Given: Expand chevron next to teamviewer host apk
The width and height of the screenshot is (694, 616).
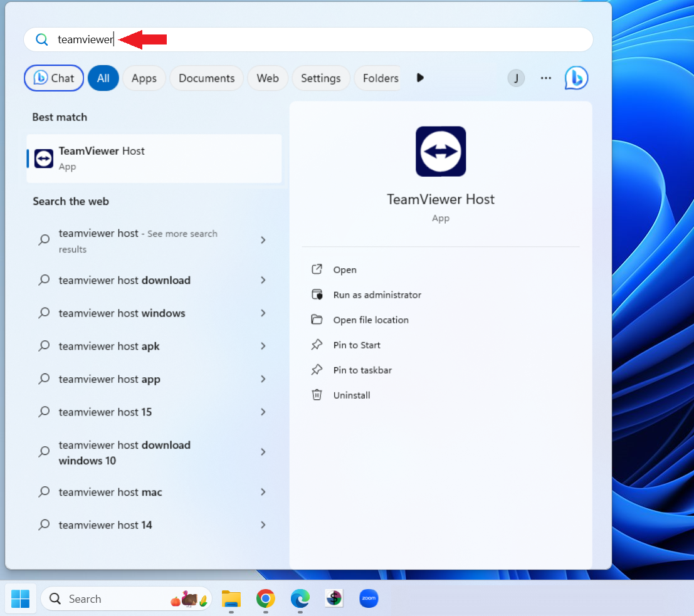Looking at the screenshot, I should 263,346.
